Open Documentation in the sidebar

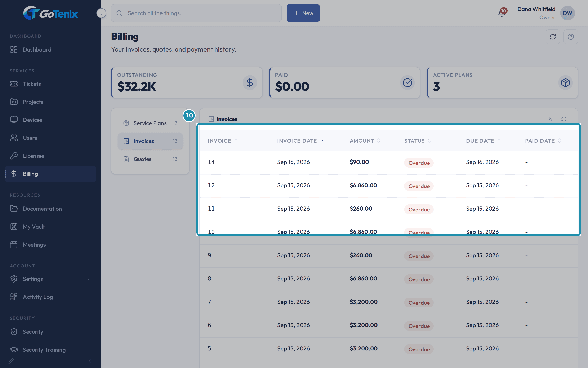point(51,209)
